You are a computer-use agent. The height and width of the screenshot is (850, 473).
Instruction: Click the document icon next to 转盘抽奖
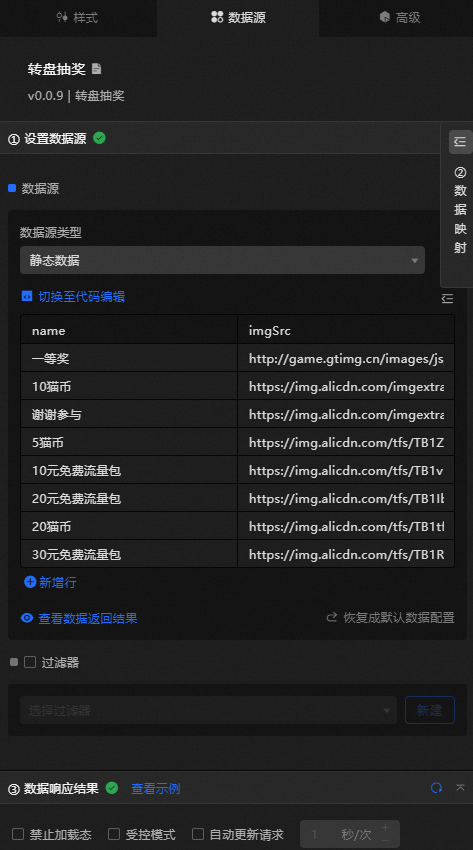[96, 69]
